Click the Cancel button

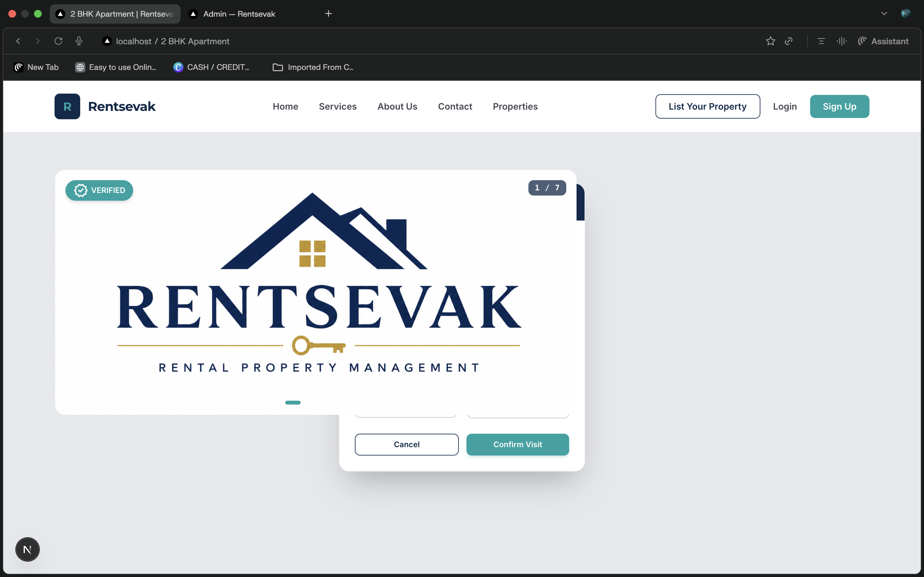[x=406, y=445]
